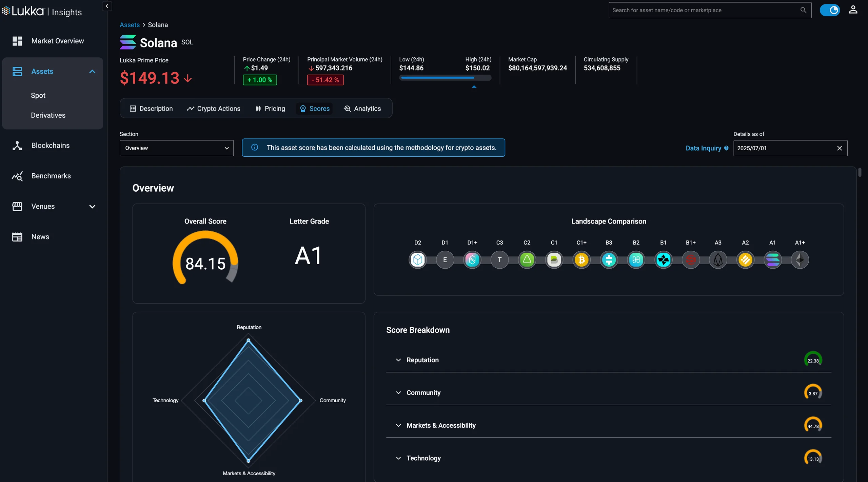Collapse the Assets sidebar menu

pyautogui.click(x=92, y=72)
